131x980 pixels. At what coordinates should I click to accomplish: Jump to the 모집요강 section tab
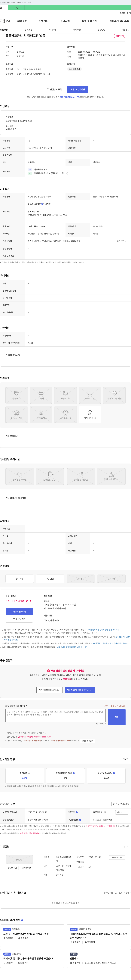[4, 30]
